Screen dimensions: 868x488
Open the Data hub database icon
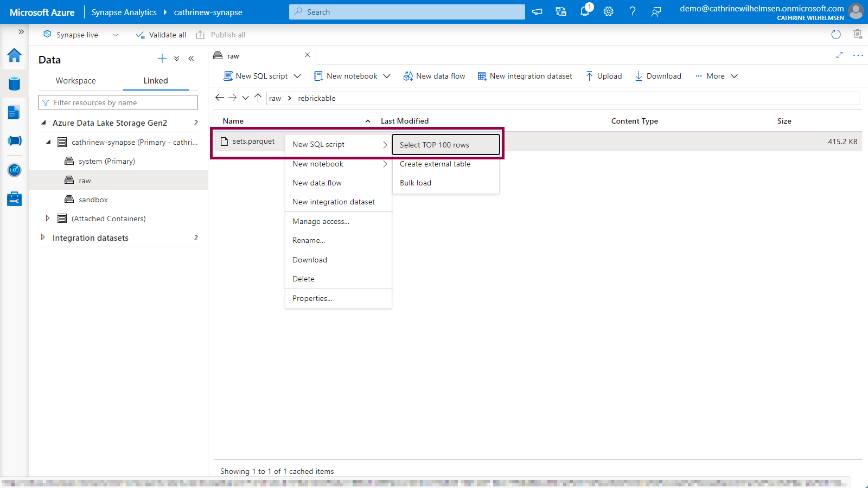pyautogui.click(x=14, y=84)
